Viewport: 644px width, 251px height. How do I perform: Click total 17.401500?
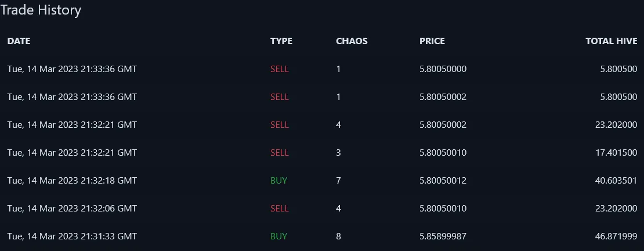[x=616, y=153]
